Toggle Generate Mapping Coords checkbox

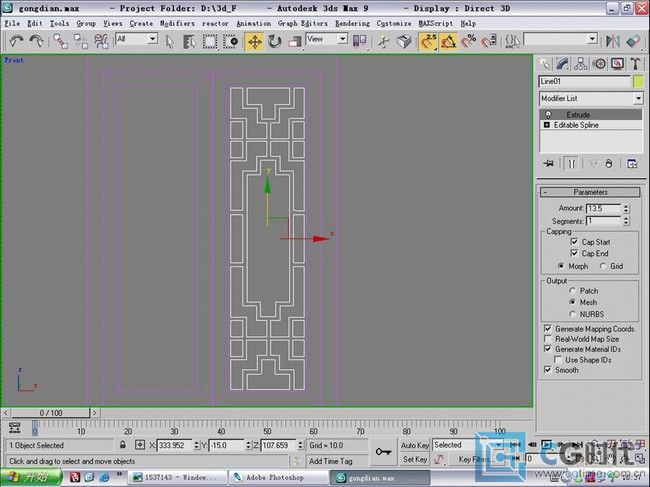point(548,328)
